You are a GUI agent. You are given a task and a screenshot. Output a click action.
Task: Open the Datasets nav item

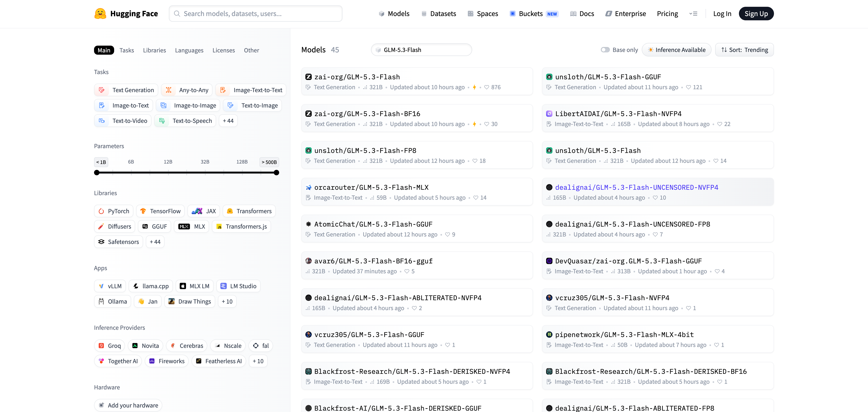click(438, 14)
